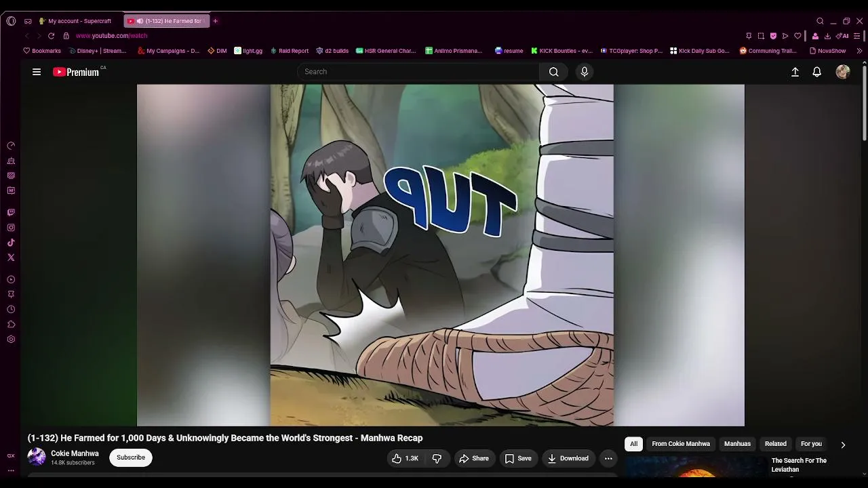Viewport: 868px width, 488px height.
Task: Open YouTube notifications bell
Action: click(817, 72)
